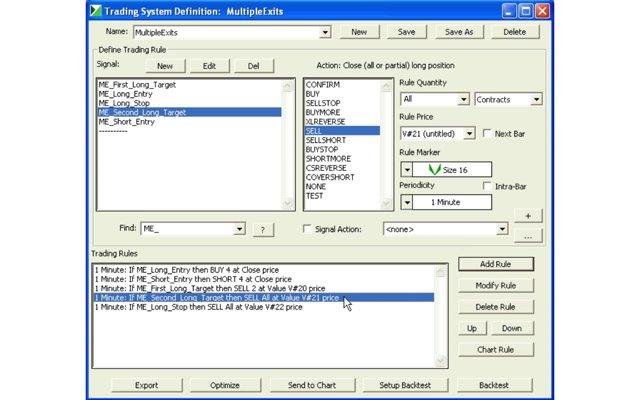Click the Backtest button
This screenshot has width=640, height=400.
coord(494,385)
